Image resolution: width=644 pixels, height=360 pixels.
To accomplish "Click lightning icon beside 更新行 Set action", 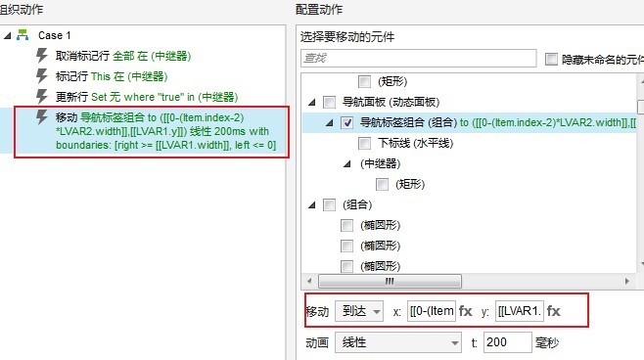I will pos(42,97).
